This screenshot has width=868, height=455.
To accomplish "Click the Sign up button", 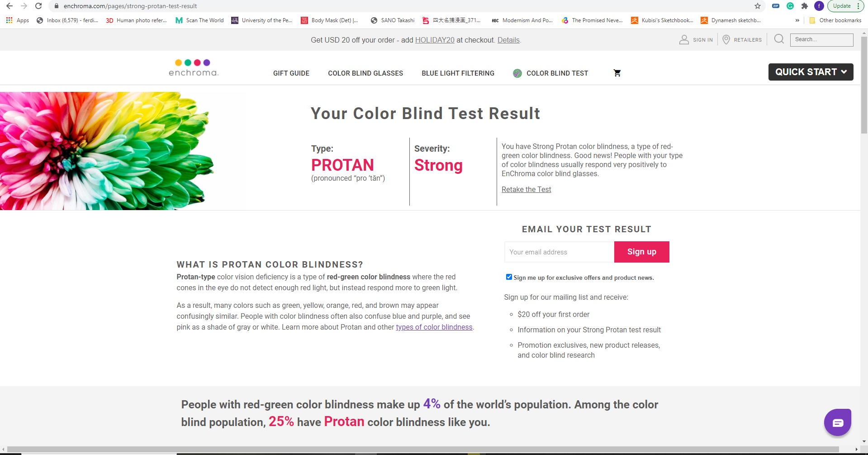I will [641, 252].
